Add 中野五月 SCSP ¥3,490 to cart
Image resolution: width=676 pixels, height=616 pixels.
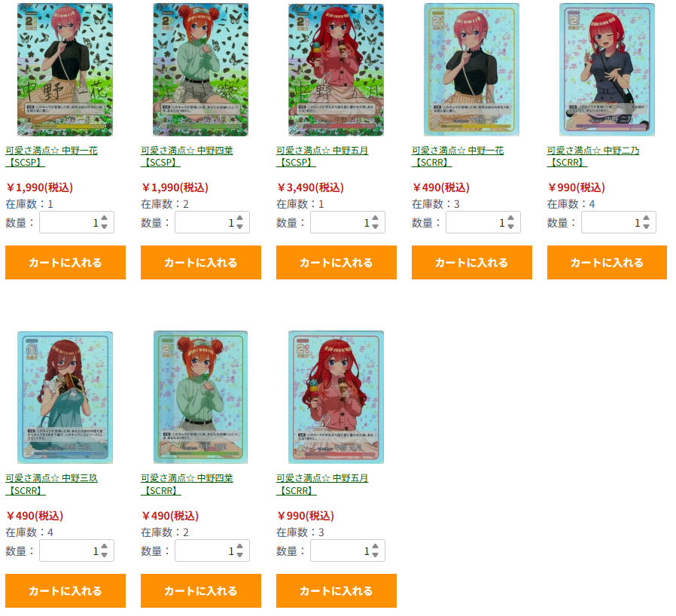tap(336, 263)
